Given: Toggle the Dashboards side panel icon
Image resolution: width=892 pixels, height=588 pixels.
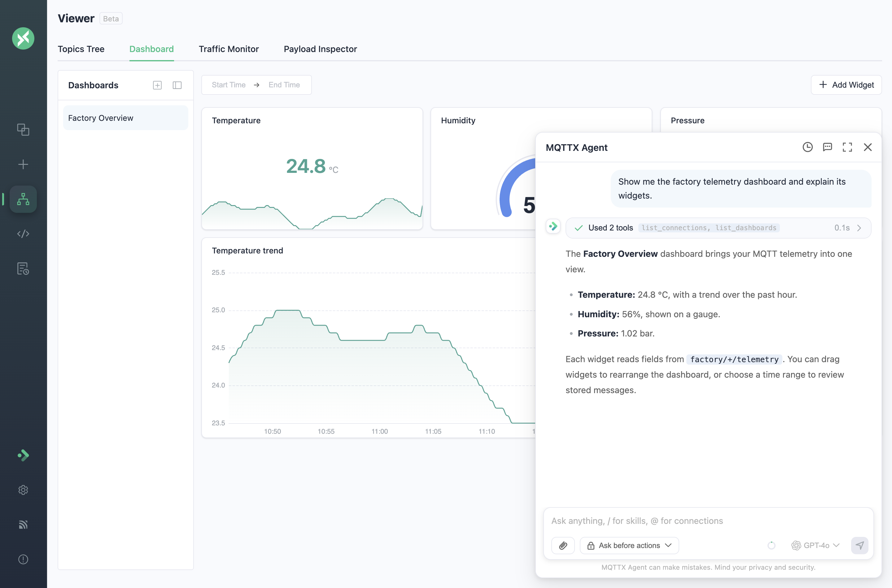Looking at the screenshot, I should click(x=177, y=85).
